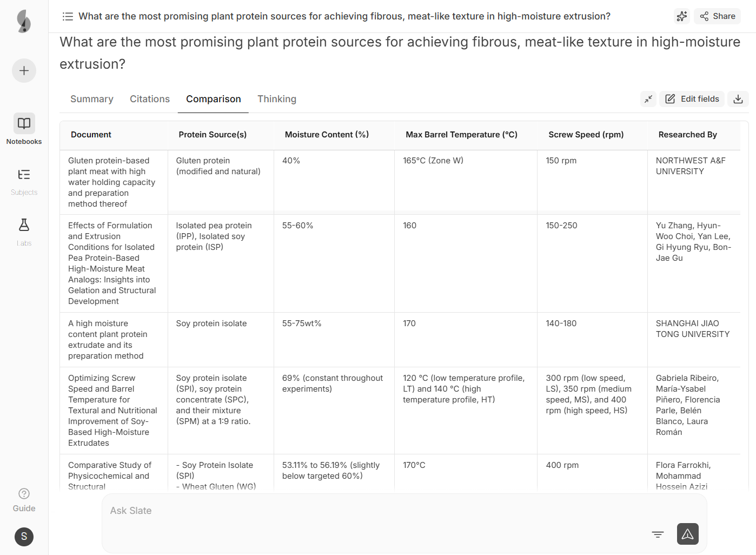
Task: Download the comparison table
Action: click(x=738, y=99)
